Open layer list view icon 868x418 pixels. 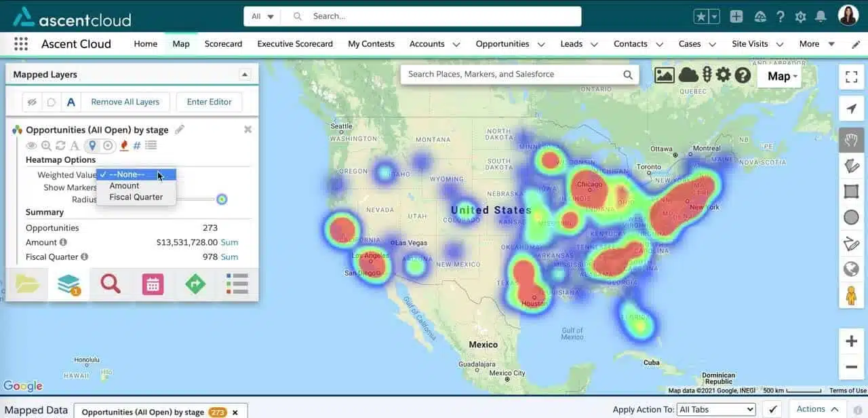tap(151, 145)
